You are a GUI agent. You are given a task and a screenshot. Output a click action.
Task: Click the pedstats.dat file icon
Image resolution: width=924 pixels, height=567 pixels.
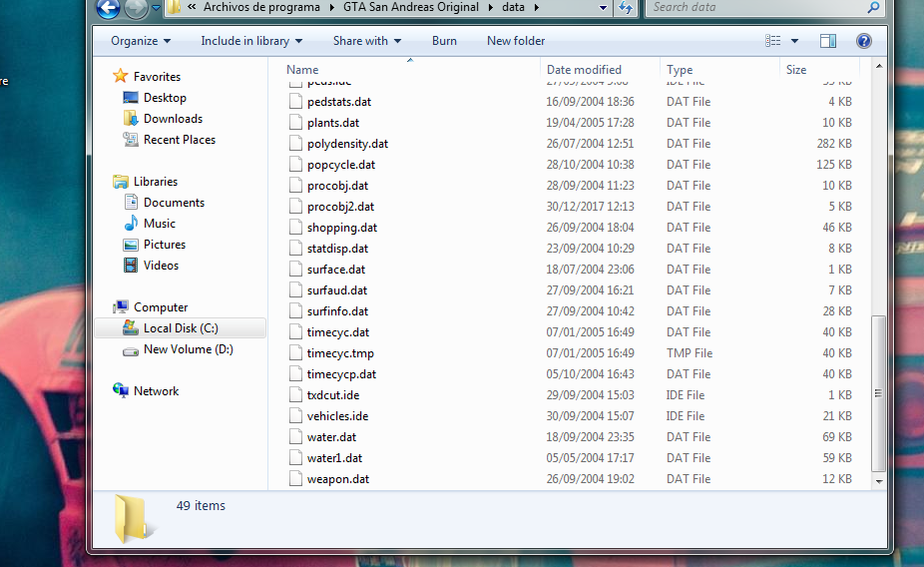tap(295, 102)
